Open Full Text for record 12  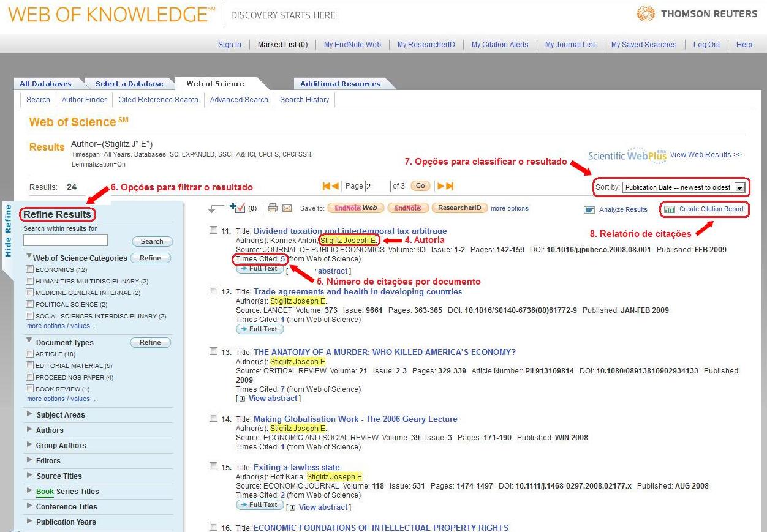(x=260, y=329)
